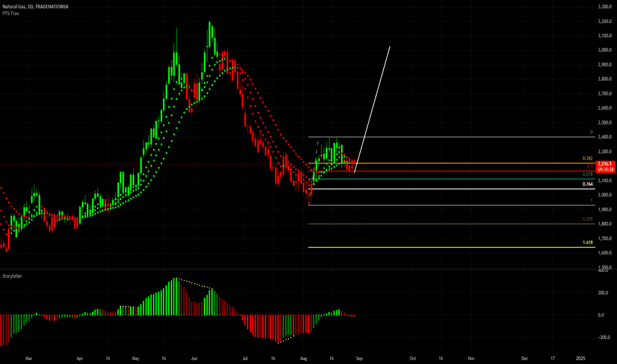Screen dimensions: 617x364
Task: Click the Natural Gas, 1D, TRADENATIONSB chart title
Action: coord(35,7)
